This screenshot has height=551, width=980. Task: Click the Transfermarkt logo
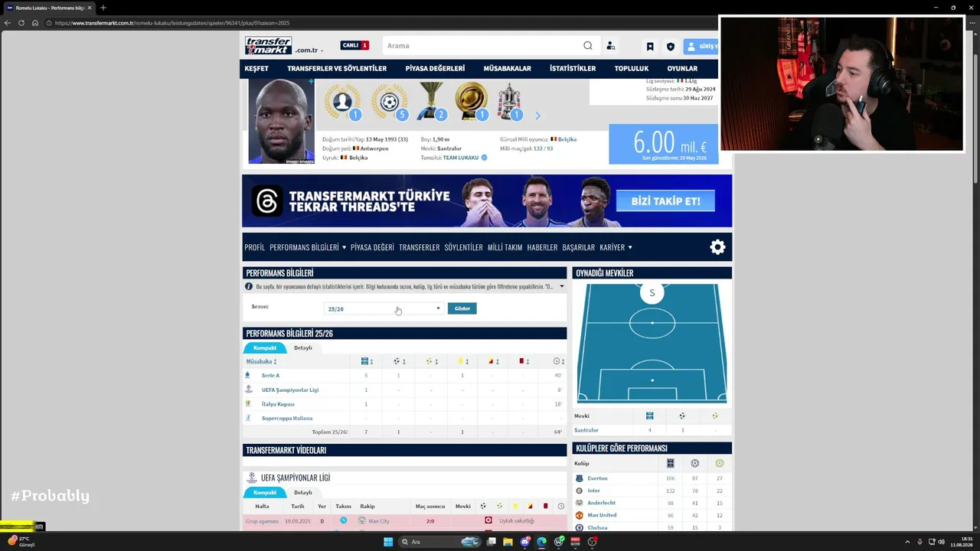(x=268, y=46)
